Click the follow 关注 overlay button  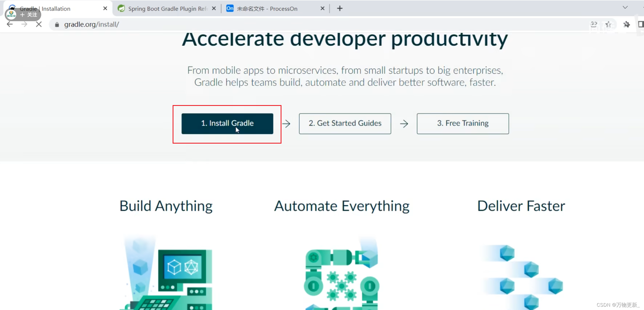[x=23, y=15]
